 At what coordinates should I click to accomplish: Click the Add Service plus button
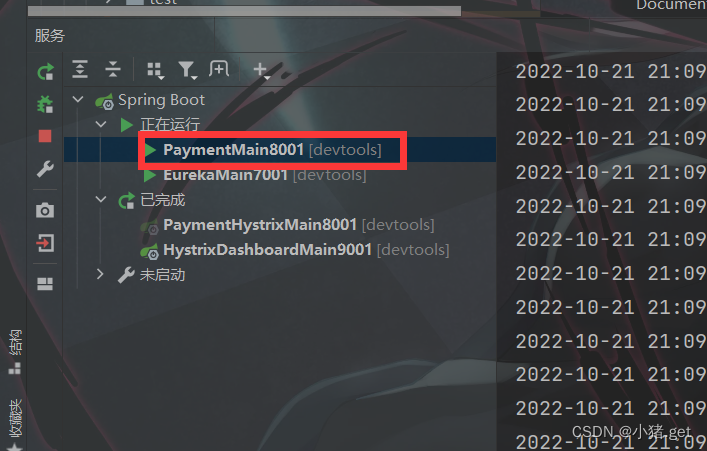click(x=261, y=70)
